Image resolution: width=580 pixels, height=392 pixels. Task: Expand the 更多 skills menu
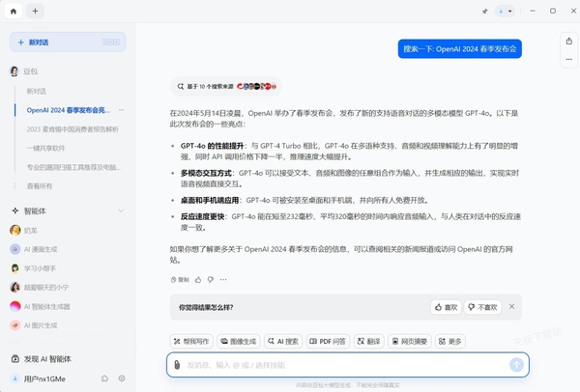coord(450,341)
